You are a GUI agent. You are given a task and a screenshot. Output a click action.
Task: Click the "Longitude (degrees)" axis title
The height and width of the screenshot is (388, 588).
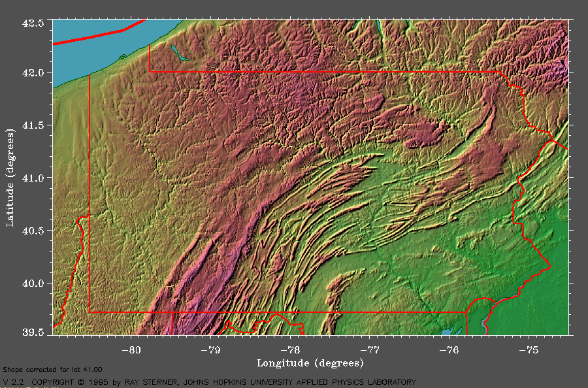click(310, 363)
